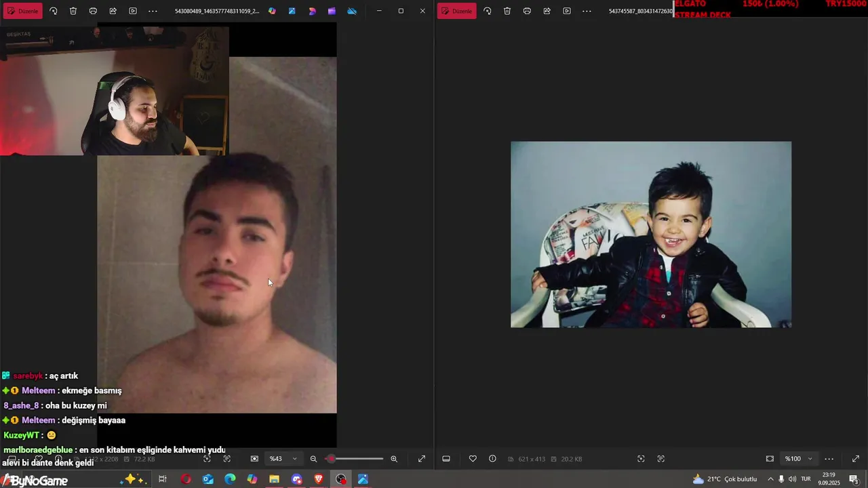Image resolution: width=868 pixels, height=488 pixels.
Task: Click microphone icon in system tray
Action: click(781, 479)
